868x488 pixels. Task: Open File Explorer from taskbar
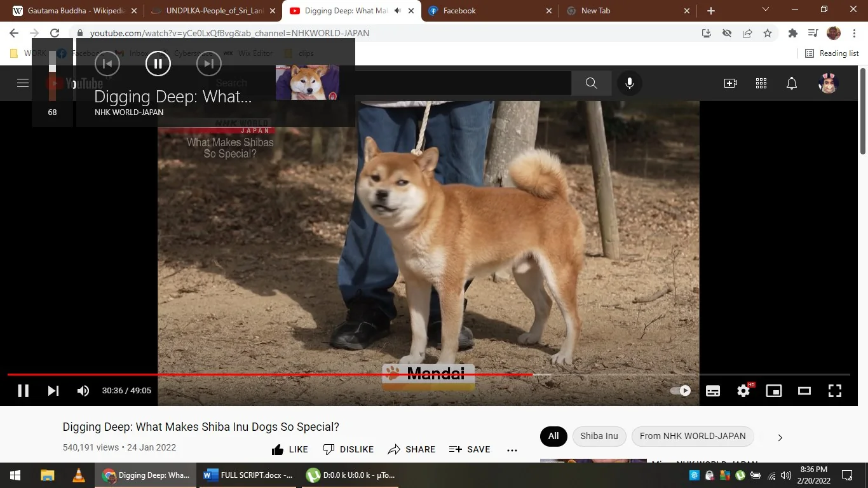pos(48,475)
